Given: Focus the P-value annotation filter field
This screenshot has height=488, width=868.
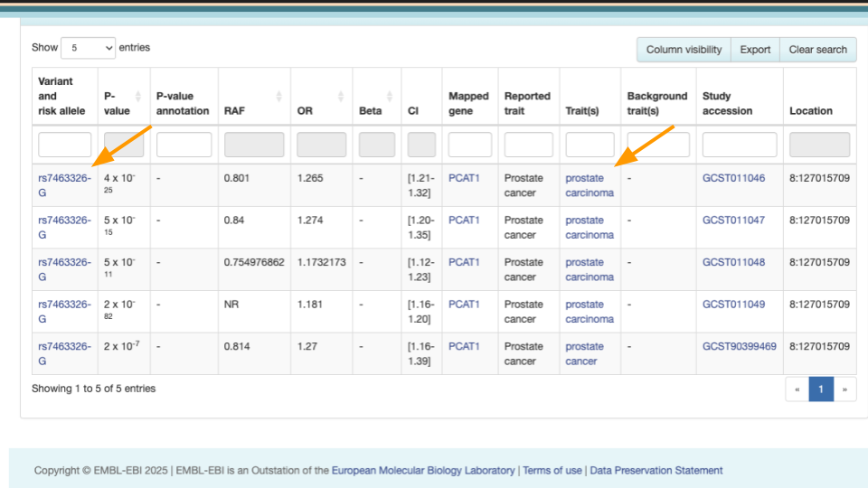Looking at the screenshot, I should click(184, 145).
